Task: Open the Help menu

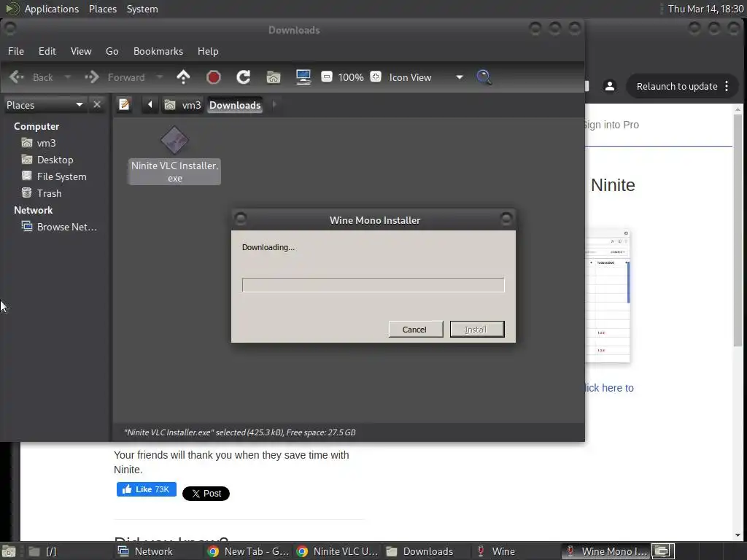Action: pos(208,51)
